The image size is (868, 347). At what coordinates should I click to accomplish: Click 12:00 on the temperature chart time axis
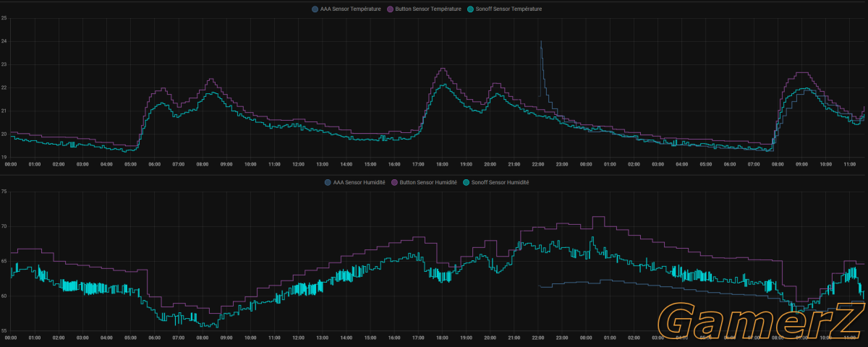tap(298, 164)
